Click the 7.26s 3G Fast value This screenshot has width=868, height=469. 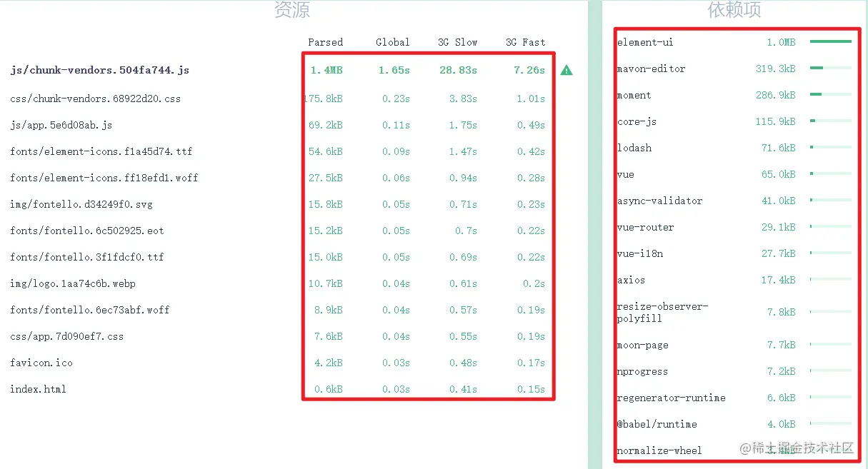click(529, 70)
